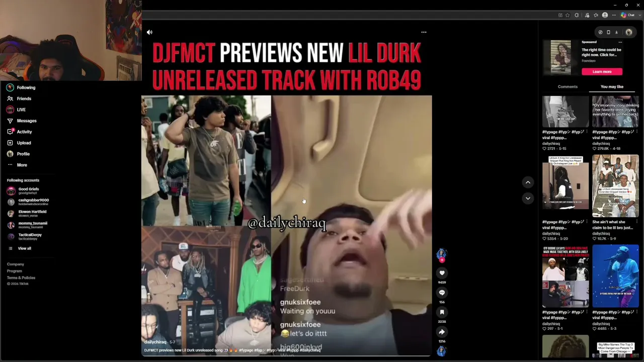Open the 279.8K likes suggested video thumbnail
Image resolution: width=644 pixels, height=362 pixels.
(x=615, y=111)
